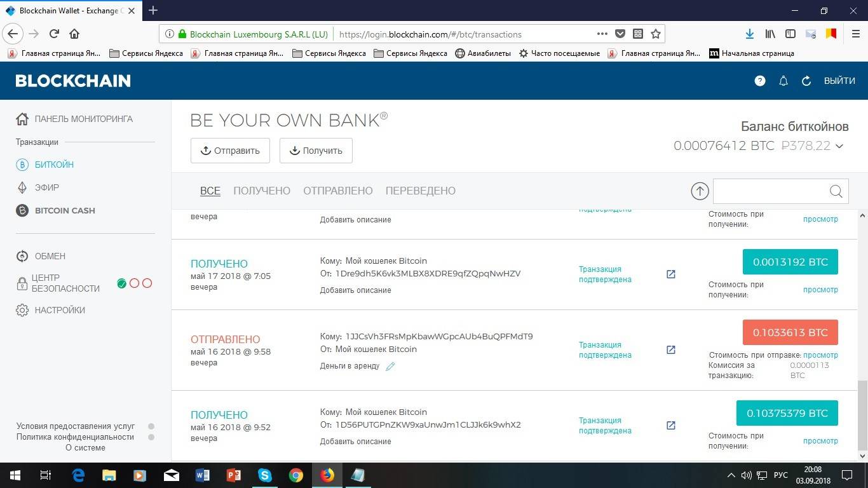Click просмотр next to Стоимость при отправке

coord(820,355)
